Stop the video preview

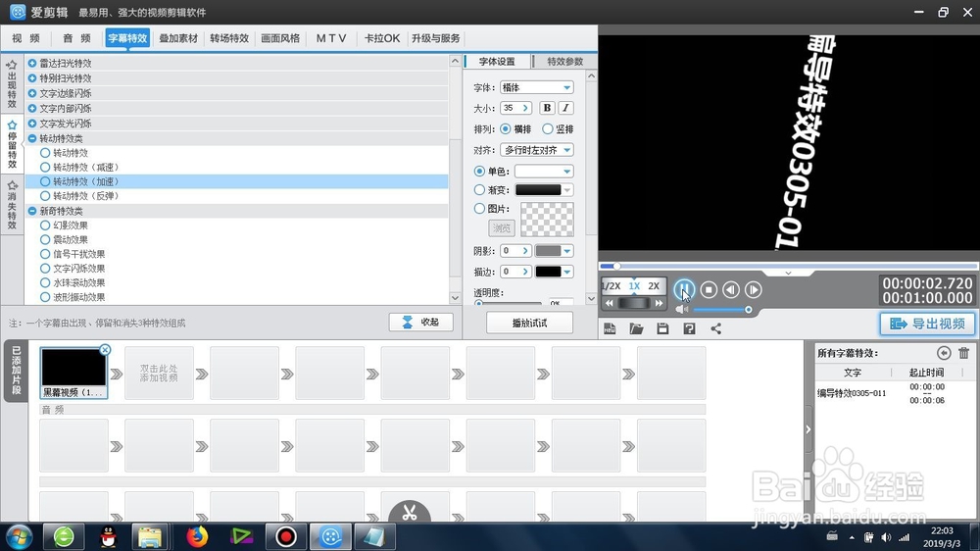click(x=709, y=289)
